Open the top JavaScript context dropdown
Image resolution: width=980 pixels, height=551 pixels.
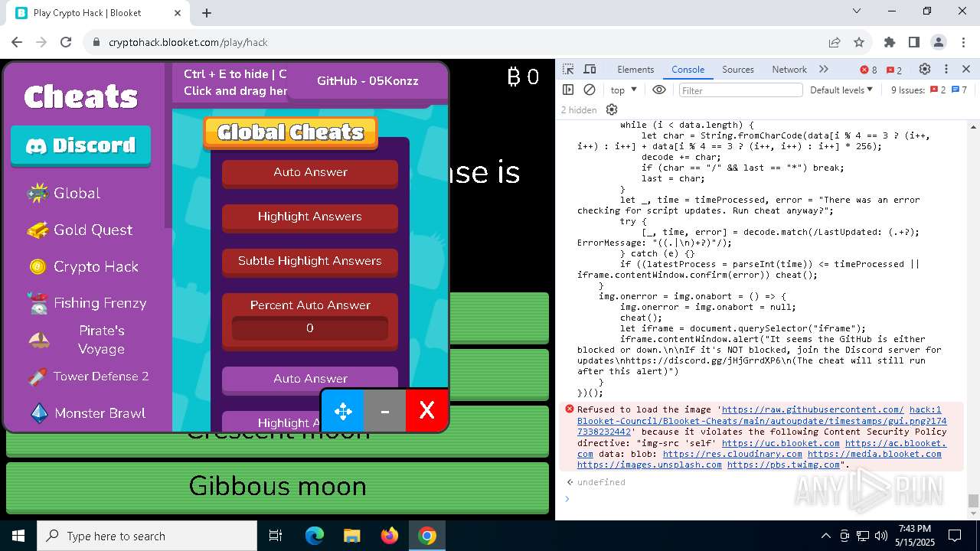point(624,90)
